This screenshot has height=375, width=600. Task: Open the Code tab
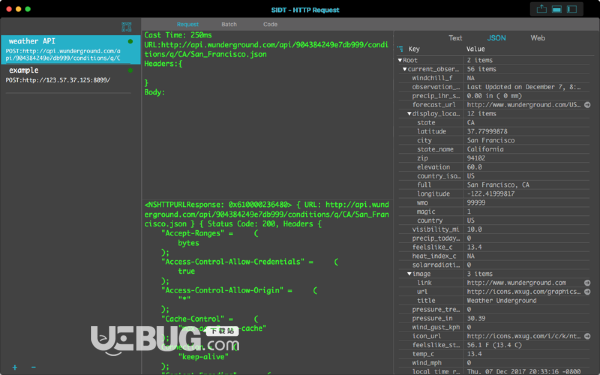click(270, 24)
